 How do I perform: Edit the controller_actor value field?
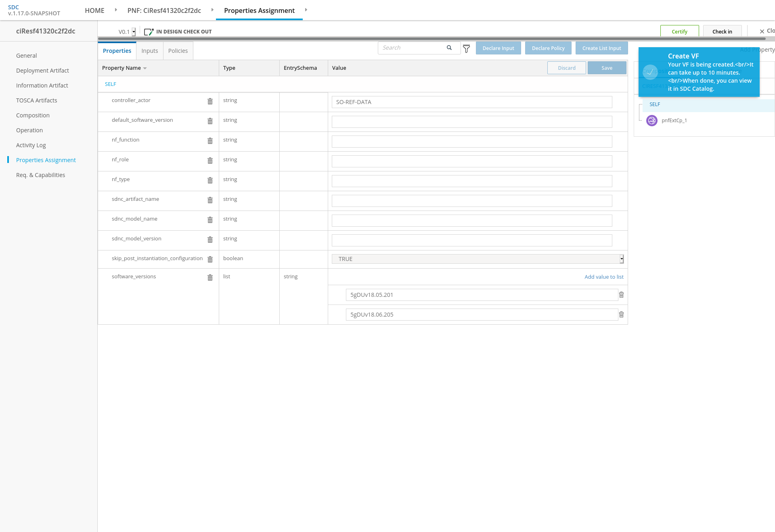pos(472,102)
